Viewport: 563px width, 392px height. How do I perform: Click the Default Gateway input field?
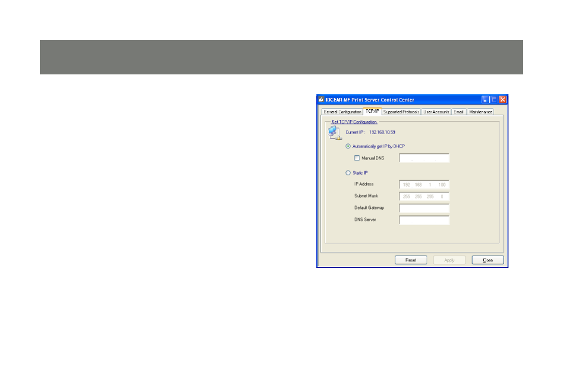click(424, 208)
